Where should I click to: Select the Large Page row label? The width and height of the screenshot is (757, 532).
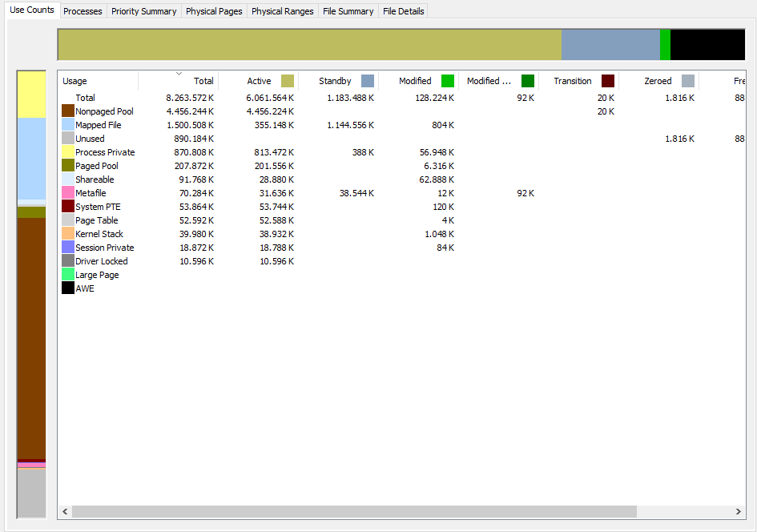click(97, 275)
